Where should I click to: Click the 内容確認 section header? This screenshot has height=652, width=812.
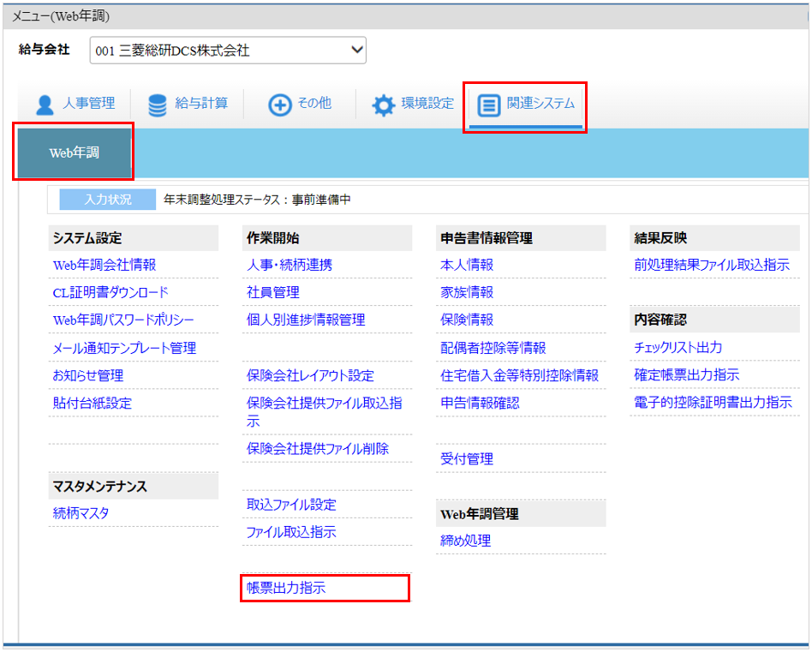coord(714,320)
